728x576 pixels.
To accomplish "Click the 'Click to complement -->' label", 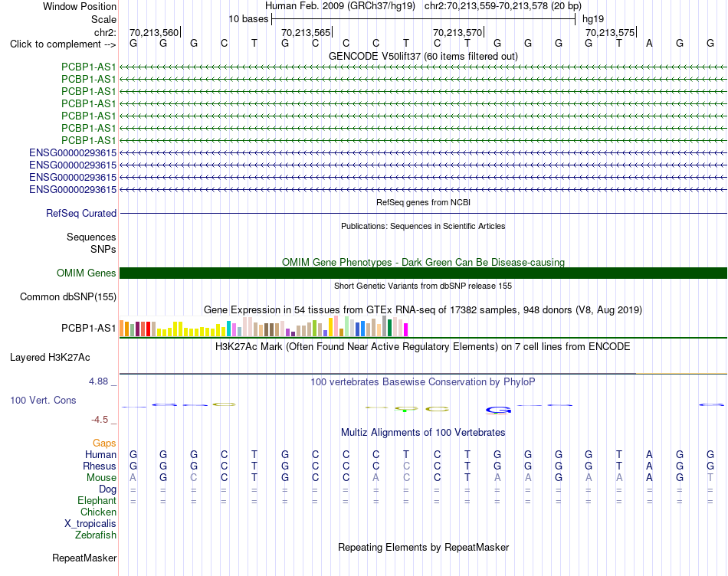I will (x=63, y=44).
